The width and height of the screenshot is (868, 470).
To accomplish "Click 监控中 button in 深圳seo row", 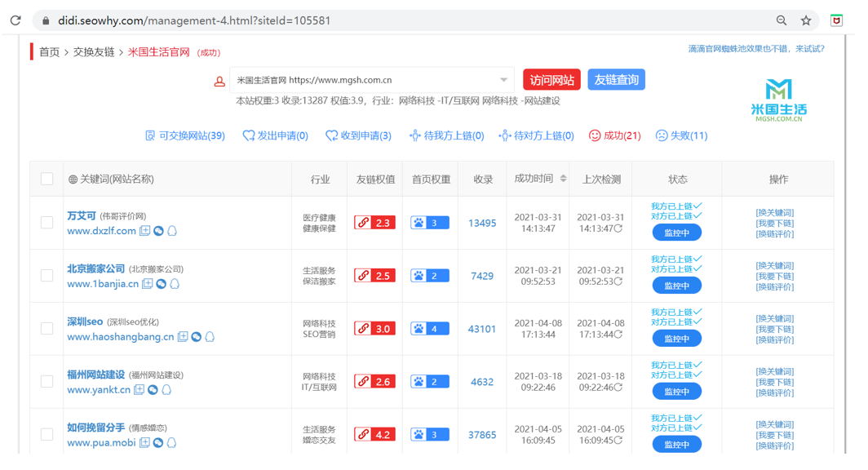I will pyautogui.click(x=676, y=339).
